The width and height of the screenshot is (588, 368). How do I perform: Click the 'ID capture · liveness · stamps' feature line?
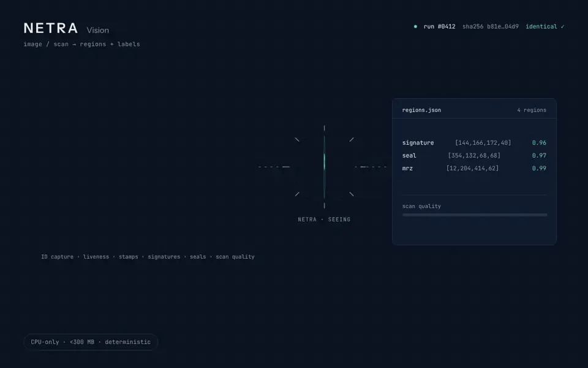point(148,257)
